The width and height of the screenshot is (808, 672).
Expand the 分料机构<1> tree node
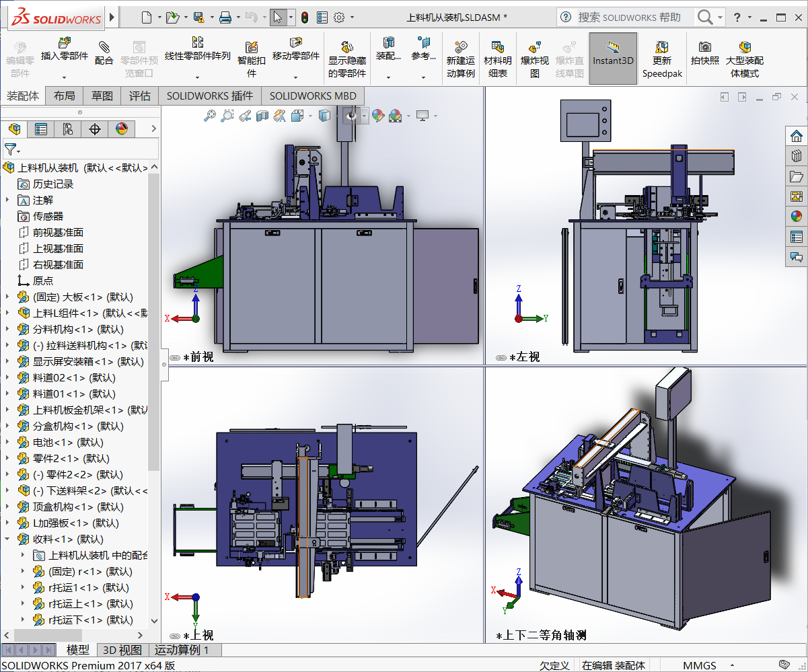[x=7, y=329]
